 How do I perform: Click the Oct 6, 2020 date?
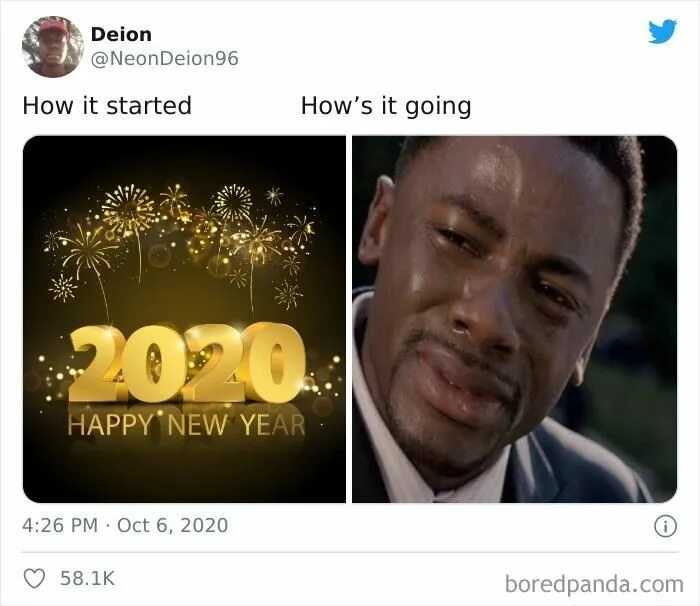pyautogui.click(x=172, y=525)
